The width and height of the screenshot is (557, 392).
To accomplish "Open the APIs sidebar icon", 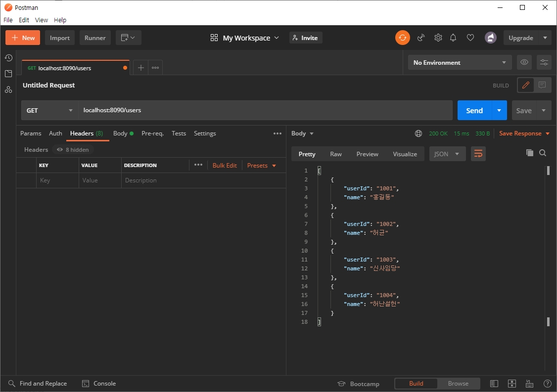I will pyautogui.click(x=8, y=89).
